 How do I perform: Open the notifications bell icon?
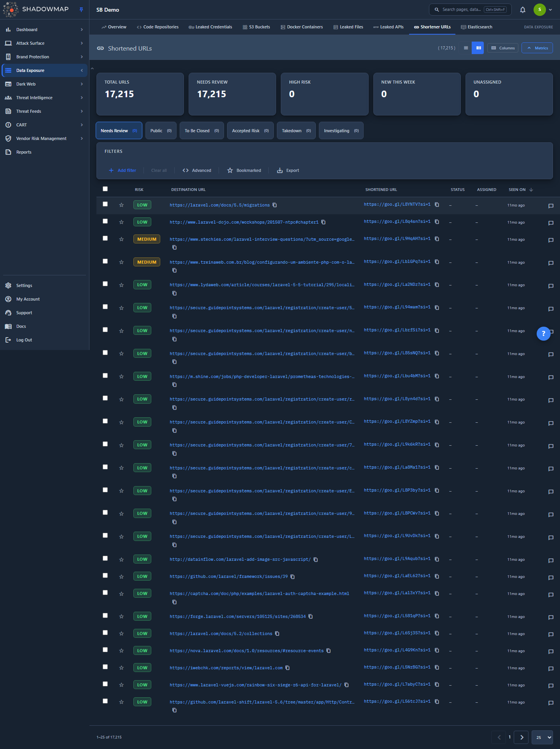(x=523, y=10)
